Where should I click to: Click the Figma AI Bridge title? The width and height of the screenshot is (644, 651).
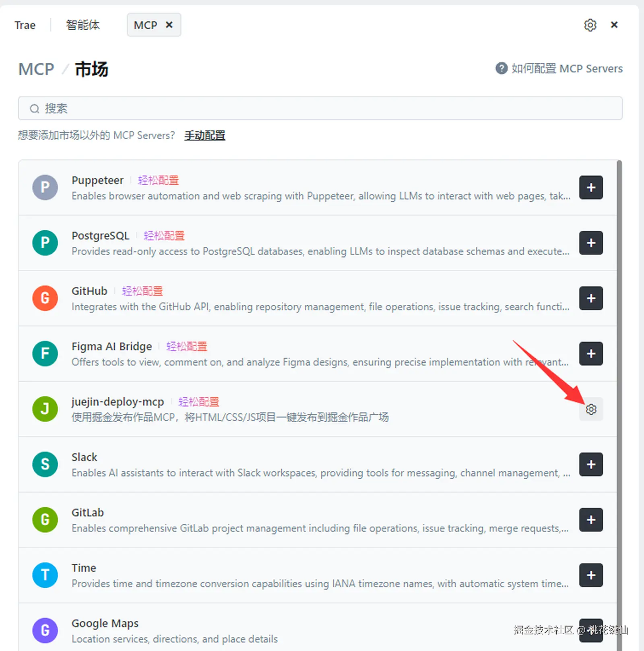pos(111,346)
